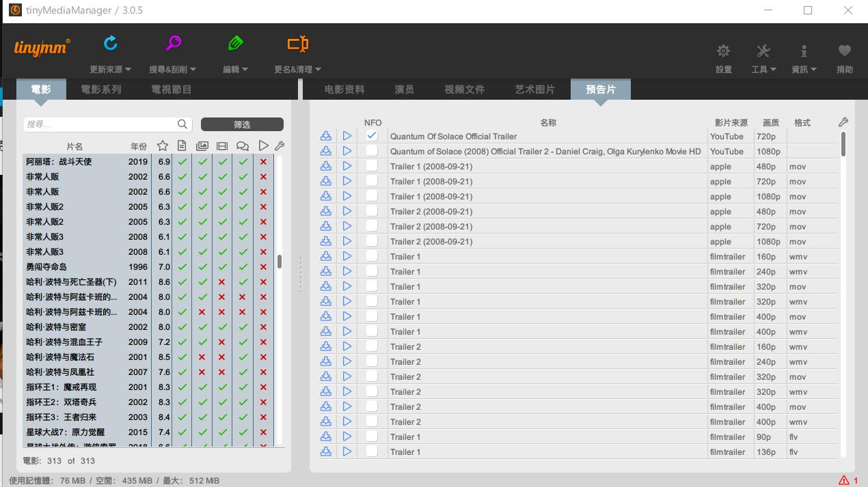The width and height of the screenshot is (868, 487).
Task: Expand the 工具 tools dropdown
Action: point(763,69)
